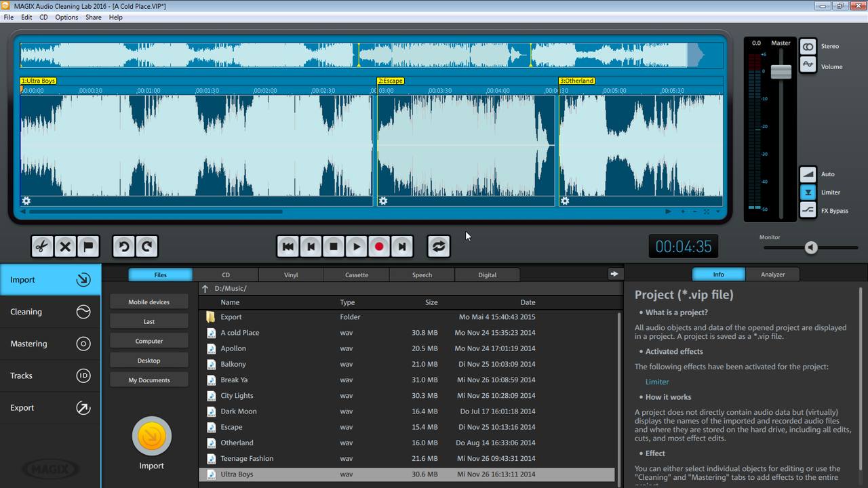Click the Desktop location button
868x488 pixels.
149,361
